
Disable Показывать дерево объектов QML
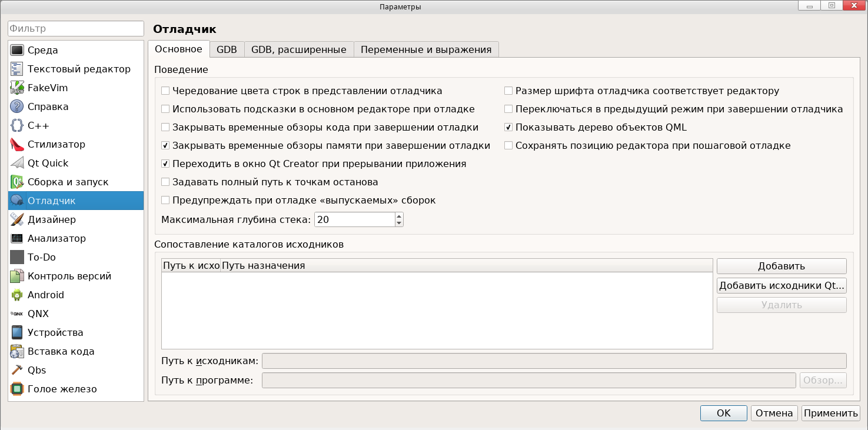point(509,128)
